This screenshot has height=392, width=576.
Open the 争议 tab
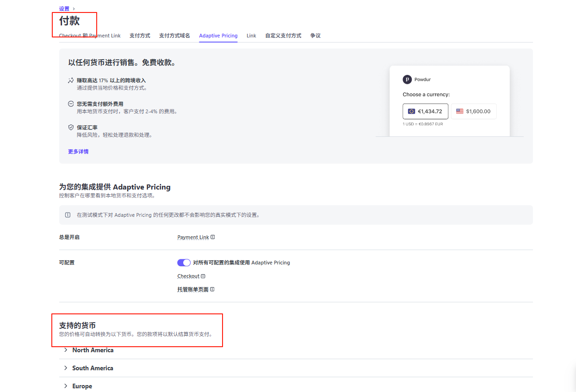pyautogui.click(x=316, y=35)
